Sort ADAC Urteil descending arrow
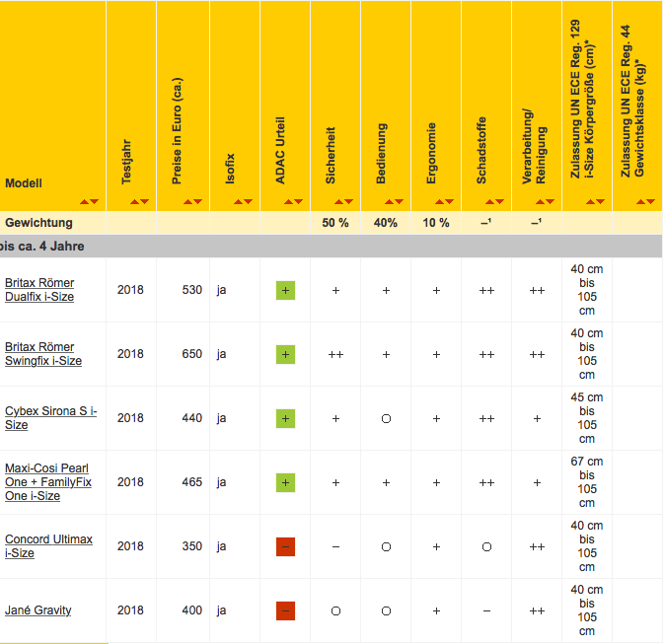Screen dimensions: 664x644 [298, 201]
